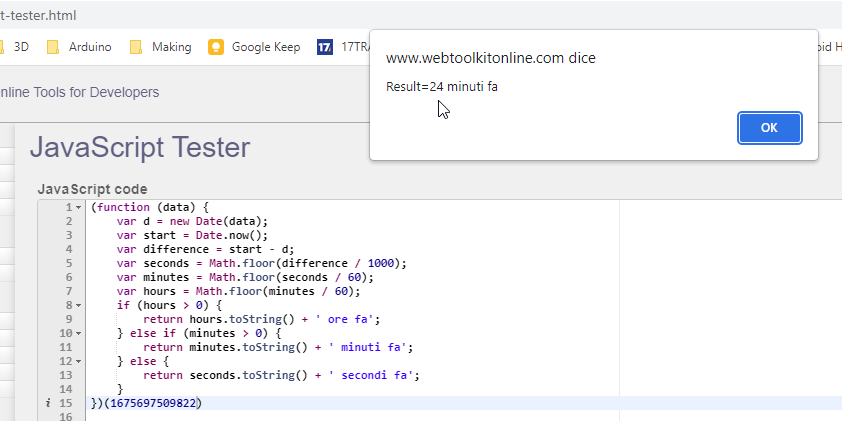Fold the if block at line 8
This screenshot has height=421, width=842.
click(x=78, y=306)
